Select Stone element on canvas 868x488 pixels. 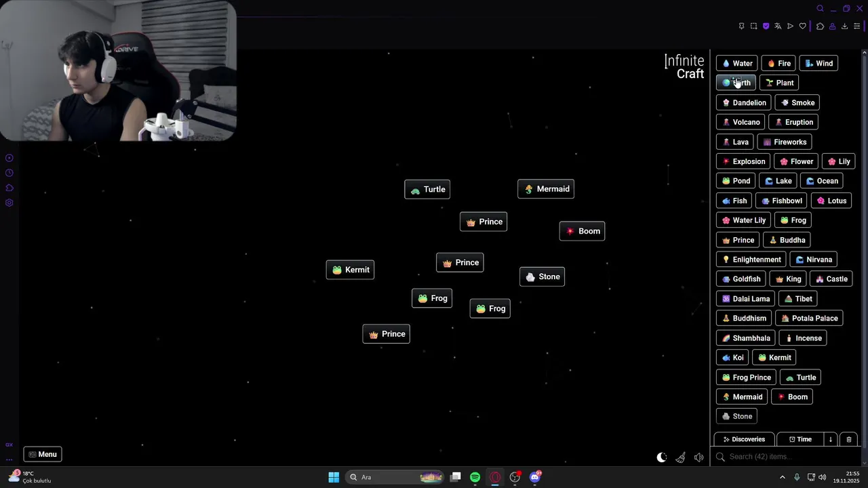pos(542,277)
